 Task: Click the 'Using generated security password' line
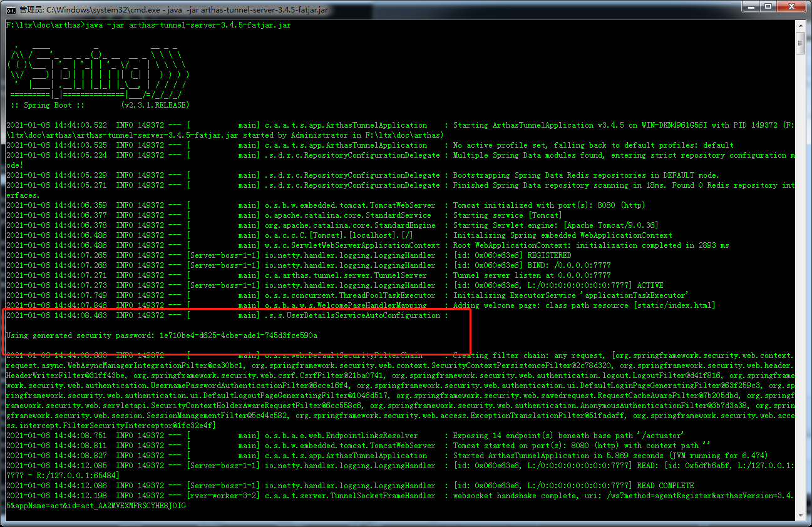(x=161, y=335)
